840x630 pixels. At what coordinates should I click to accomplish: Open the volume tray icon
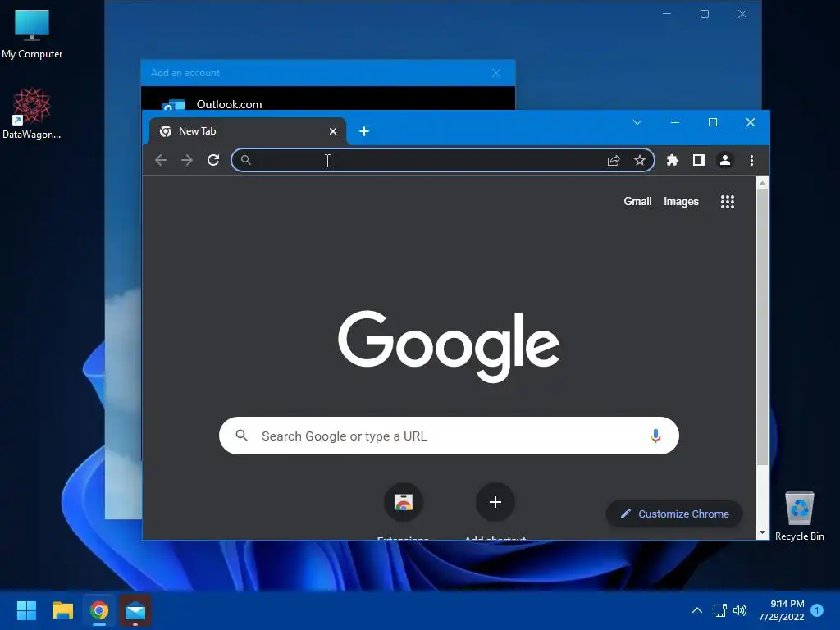(740, 610)
